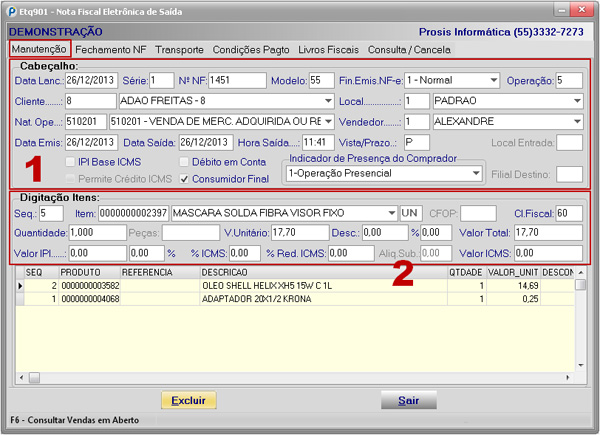Viewport: 600px width, 435px height.
Task: Select the ADAPTADOR 20X1/2 KRONA row
Action: (295, 299)
